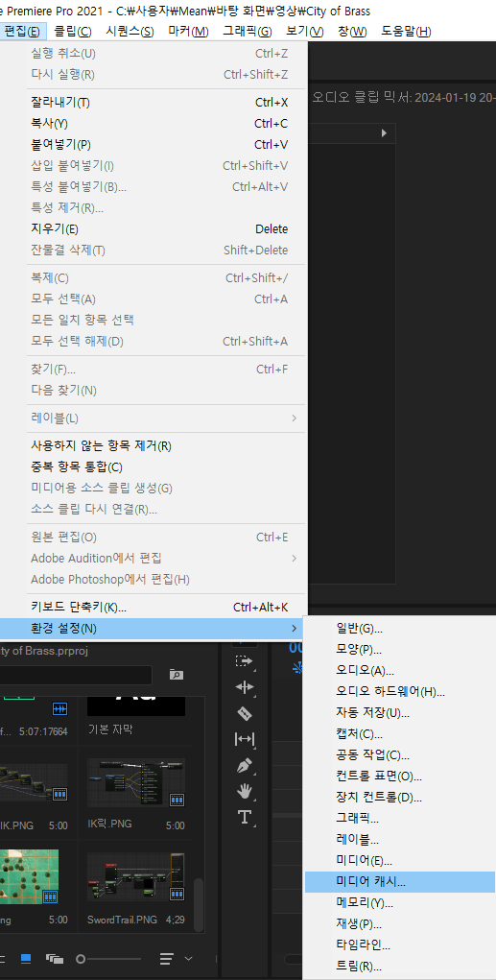This screenshot has height=980, width=496.
Task: Open 미디어(E)... preferences
Action: (400, 861)
